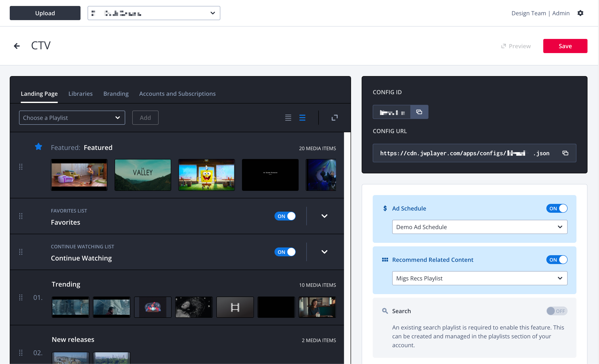Open the Branding tab
Screen dimensions: 599x364
116,94
